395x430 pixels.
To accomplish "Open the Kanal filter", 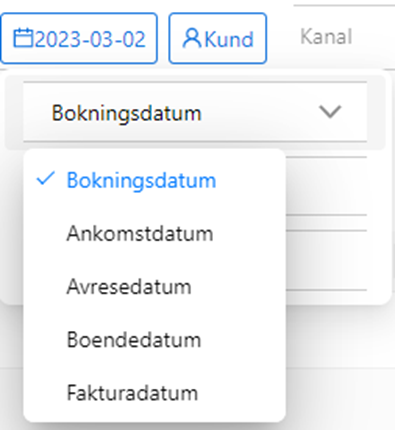I will [x=326, y=37].
